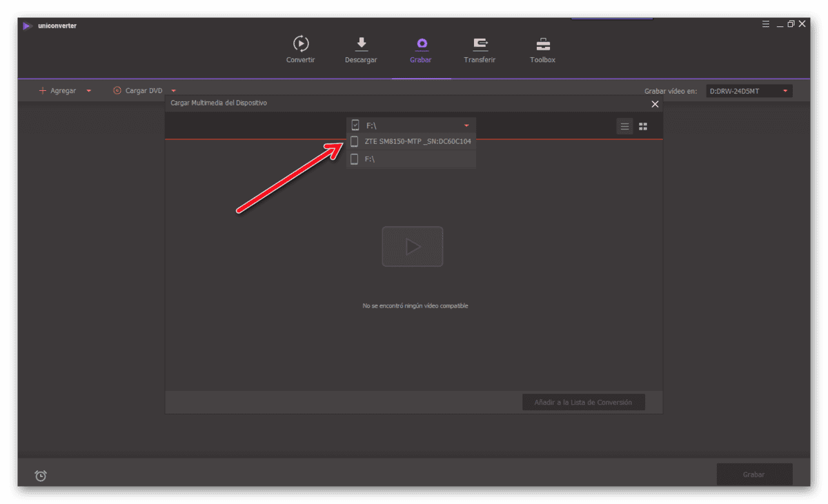Open the scheduler alarm clock icon
828x504 pixels.
pos(41,476)
